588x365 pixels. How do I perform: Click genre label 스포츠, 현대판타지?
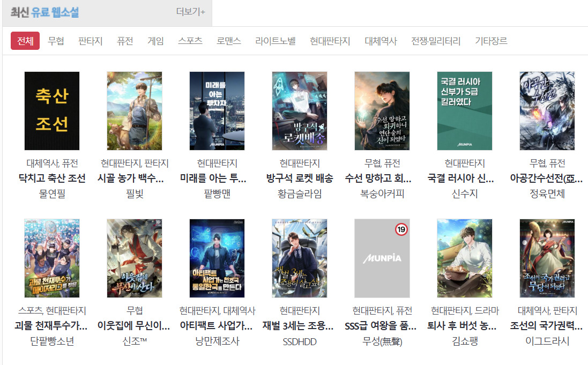coord(52,311)
